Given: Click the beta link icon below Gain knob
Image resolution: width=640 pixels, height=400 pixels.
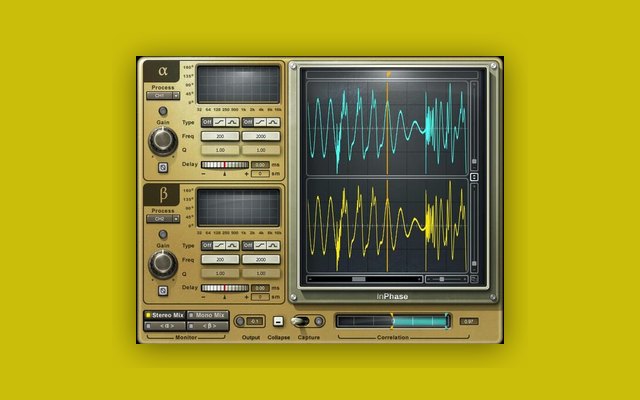Looking at the screenshot, I should point(163,291).
